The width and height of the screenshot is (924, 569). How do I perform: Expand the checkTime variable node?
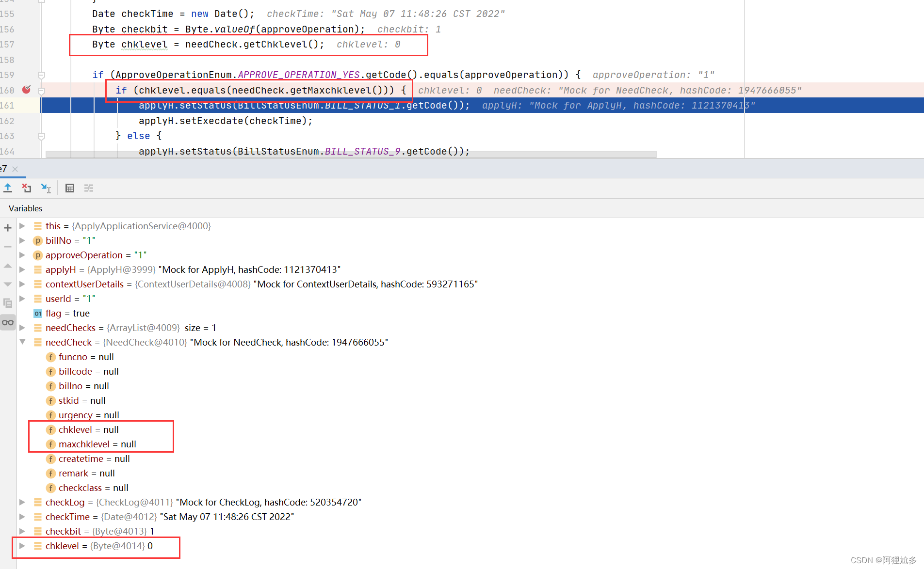22,517
